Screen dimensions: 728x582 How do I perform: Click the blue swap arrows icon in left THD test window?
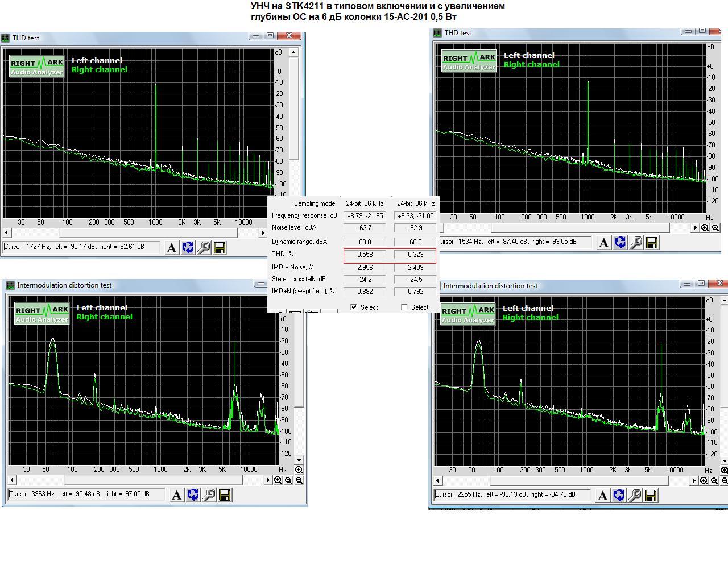pos(188,248)
